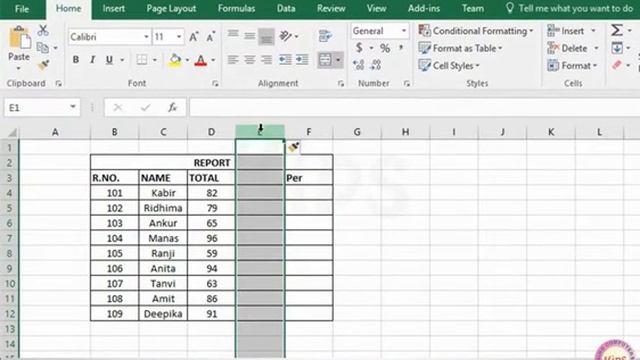Increase font size with larger A
The image size is (640, 360).
click(x=193, y=37)
